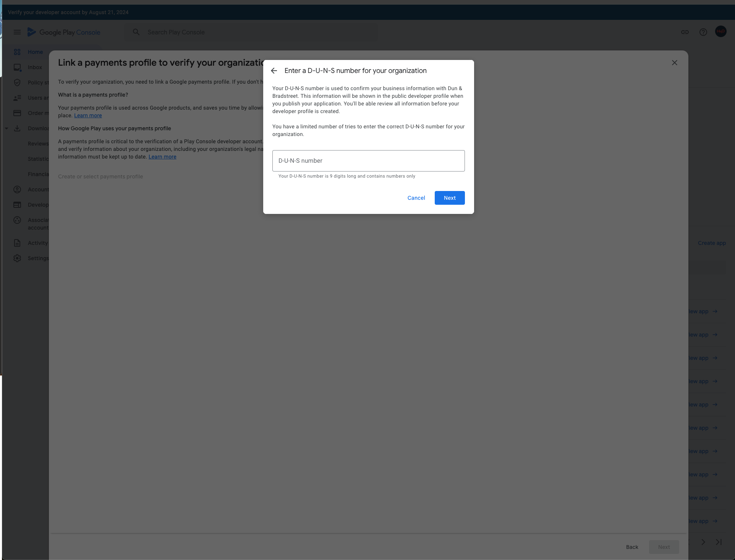The height and width of the screenshot is (560, 735).
Task: Click the Settings gear icon
Action: pyautogui.click(x=17, y=258)
